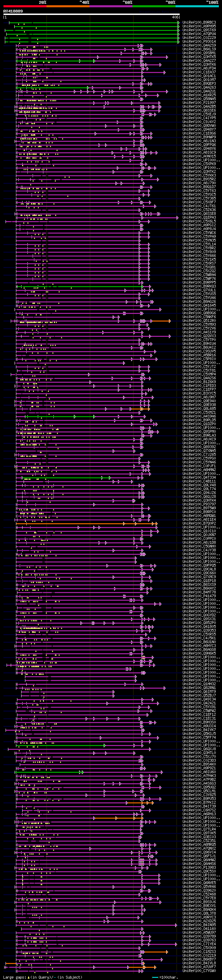
Task: Select the UniRef100_A1KR25 label
Action: [199, 95]
